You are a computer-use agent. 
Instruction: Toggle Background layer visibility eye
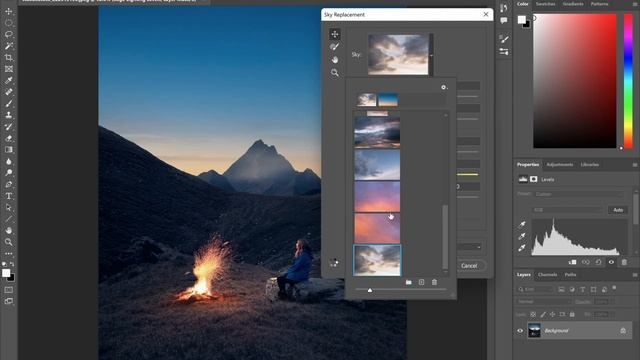click(x=520, y=331)
